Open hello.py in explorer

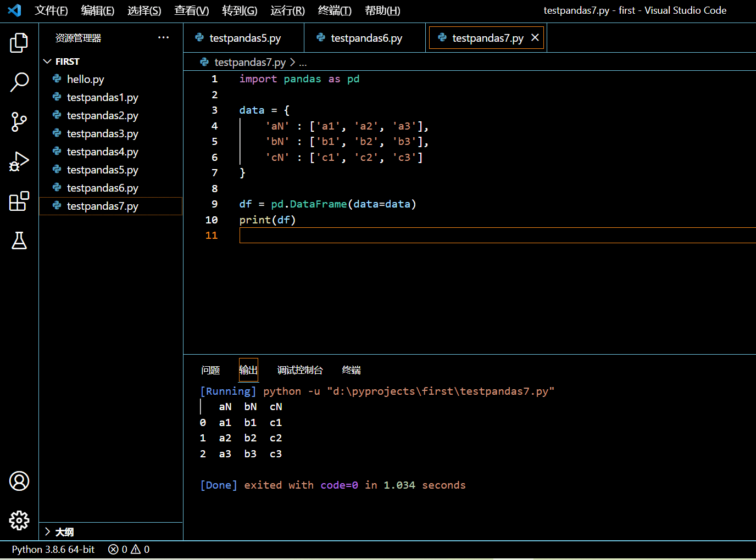pos(111,79)
